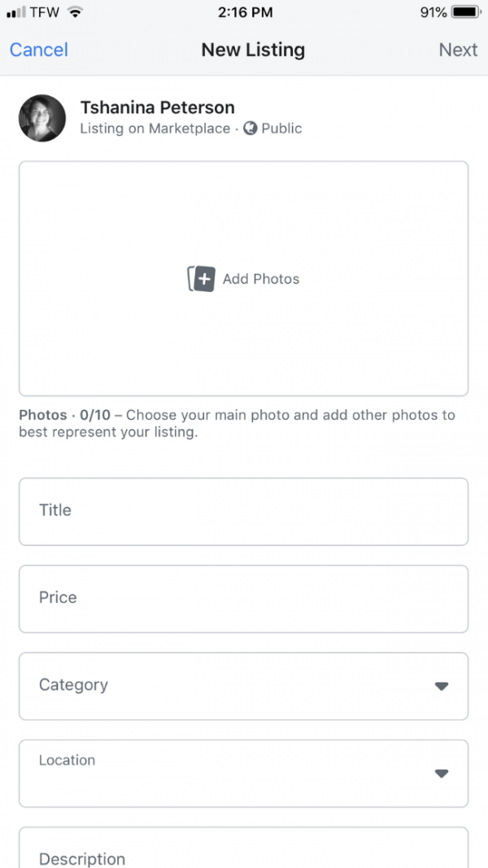Tap the Description text field
Screen dimensions: 488x868
click(x=243, y=850)
